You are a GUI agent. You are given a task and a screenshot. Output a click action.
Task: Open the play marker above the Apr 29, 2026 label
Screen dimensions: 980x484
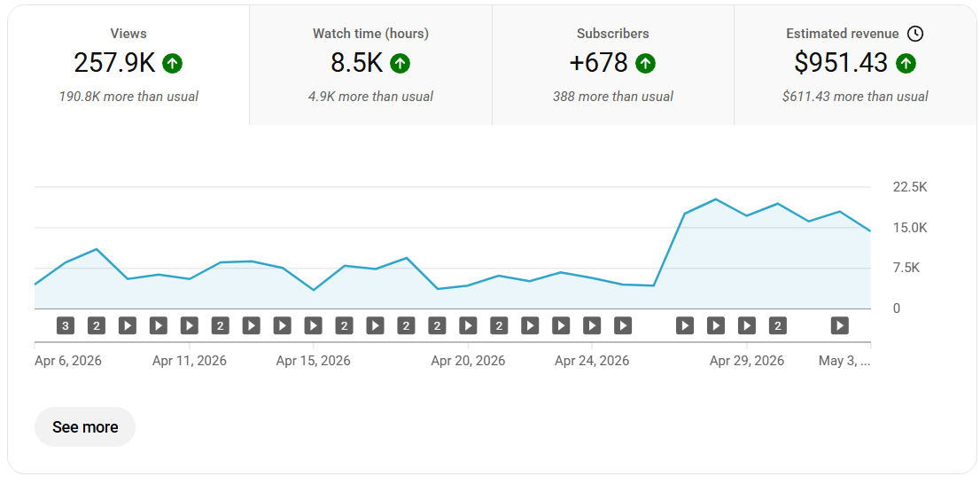click(747, 325)
